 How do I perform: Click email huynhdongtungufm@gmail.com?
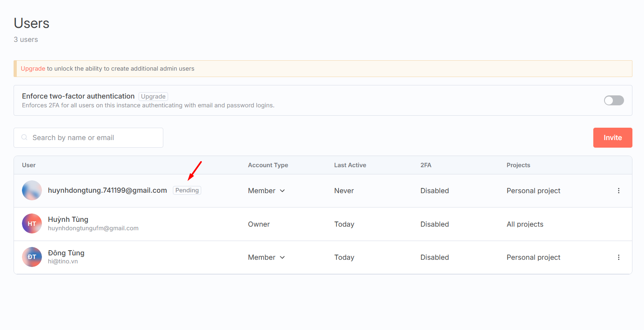(x=93, y=228)
